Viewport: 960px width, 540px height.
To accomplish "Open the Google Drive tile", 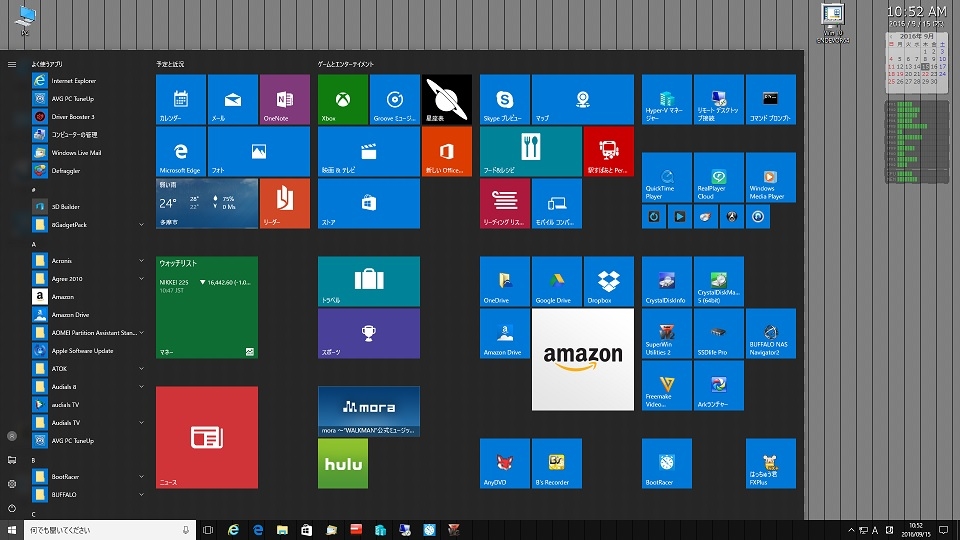I will 557,281.
